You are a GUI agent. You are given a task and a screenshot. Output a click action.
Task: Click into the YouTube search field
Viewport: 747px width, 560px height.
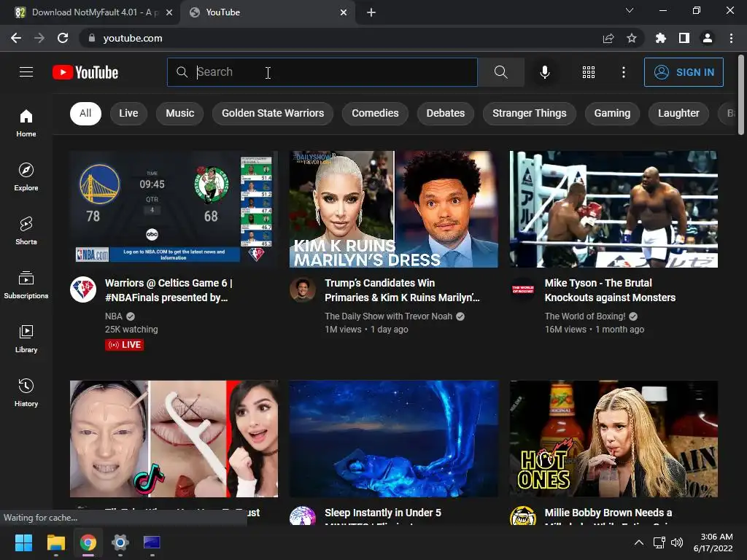click(x=322, y=72)
